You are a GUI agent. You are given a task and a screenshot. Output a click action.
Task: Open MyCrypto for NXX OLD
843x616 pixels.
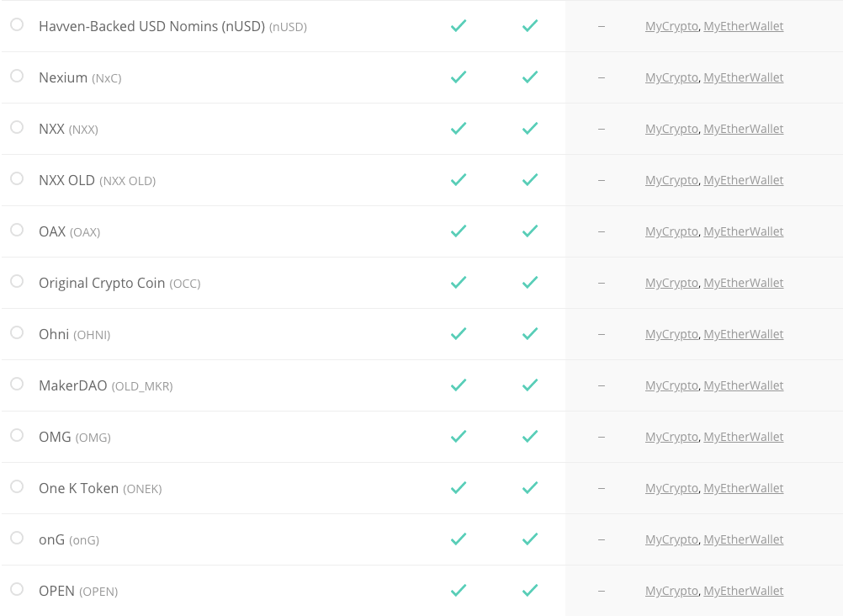[x=671, y=180]
